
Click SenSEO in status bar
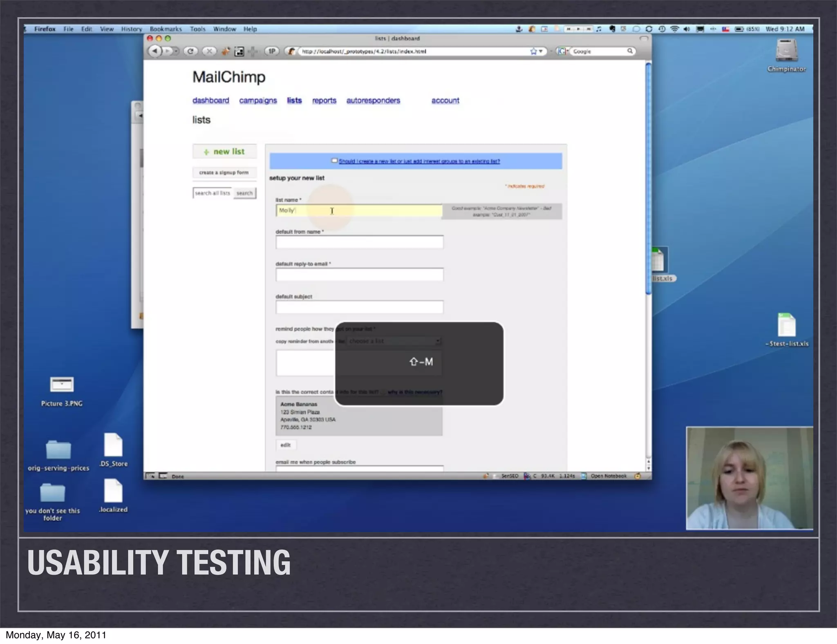[510, 476]
